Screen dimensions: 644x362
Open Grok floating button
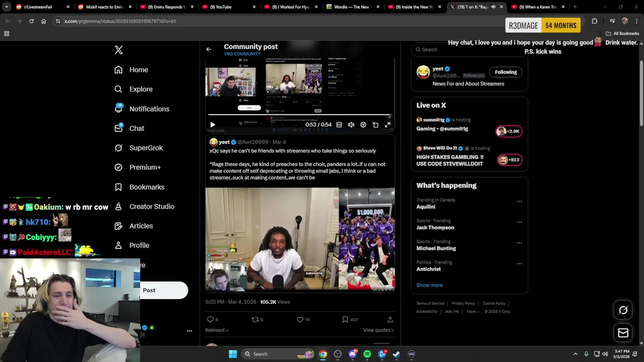point(623,310)
